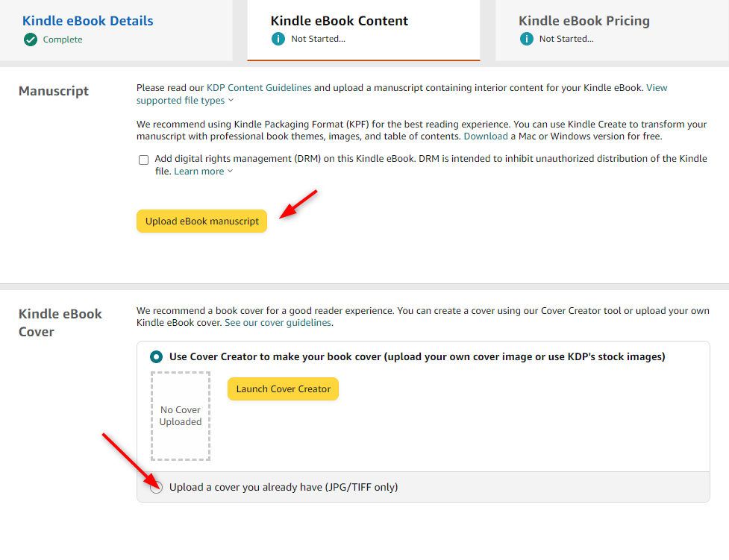Enable the DRM checkbox
Image resolution: width=729 pixels, height=560 pixels.
(144, 160)
